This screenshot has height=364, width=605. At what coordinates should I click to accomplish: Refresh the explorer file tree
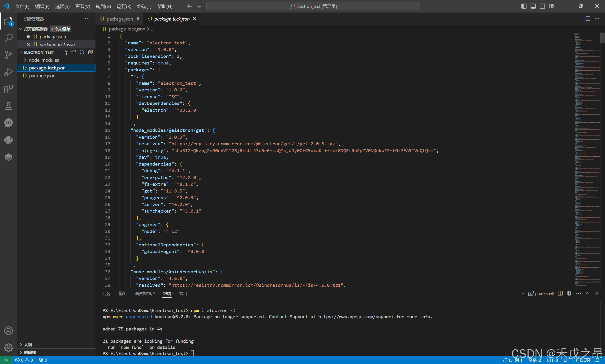click(x=82, y=52)
